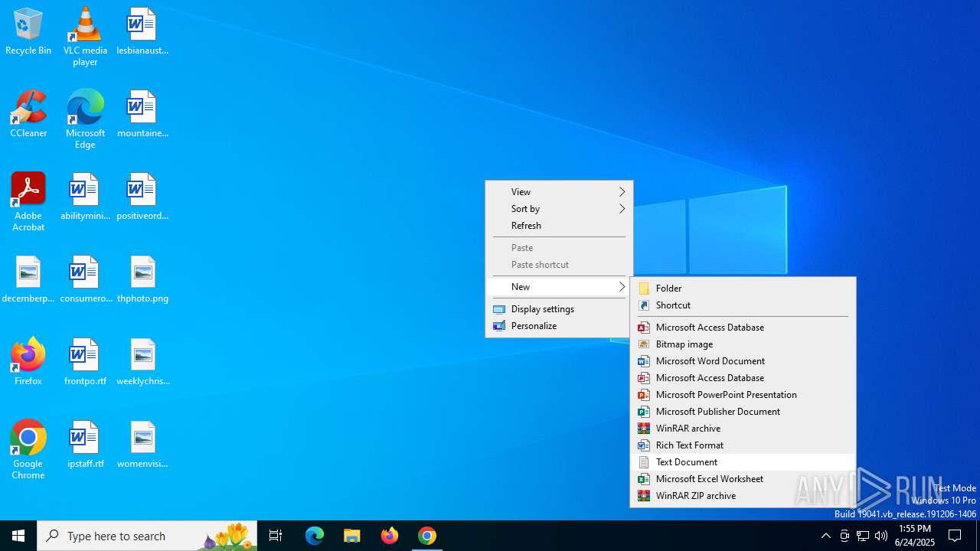Create a new Microsoft Publisher Document
Viewport: 980px width, 551px height.
(x=743, y=412)
